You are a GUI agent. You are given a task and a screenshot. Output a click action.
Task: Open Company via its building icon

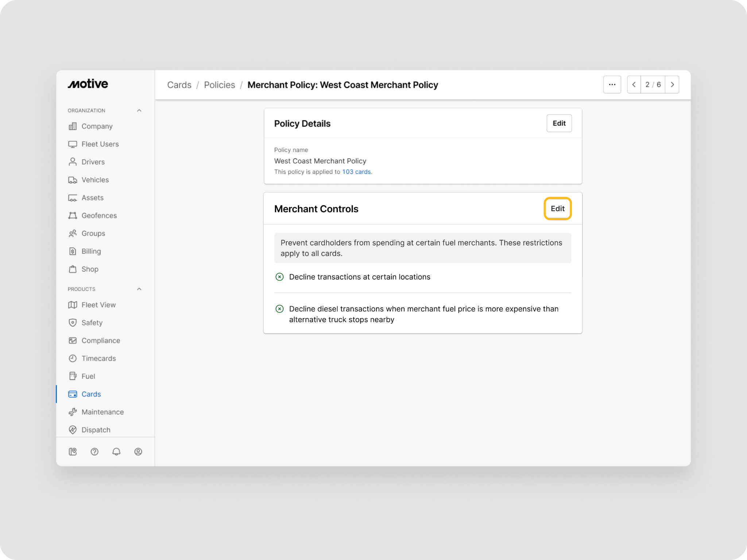[x=73, y=126]
